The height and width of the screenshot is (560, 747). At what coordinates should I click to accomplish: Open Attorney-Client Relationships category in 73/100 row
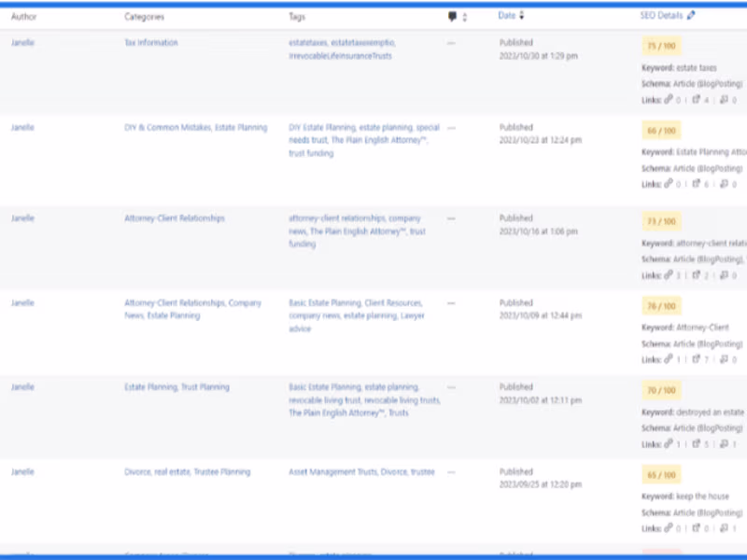pyautogui.click(x=175, y=218)
